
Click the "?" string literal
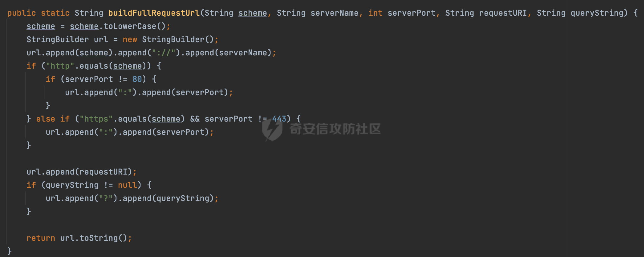point(106,198)
